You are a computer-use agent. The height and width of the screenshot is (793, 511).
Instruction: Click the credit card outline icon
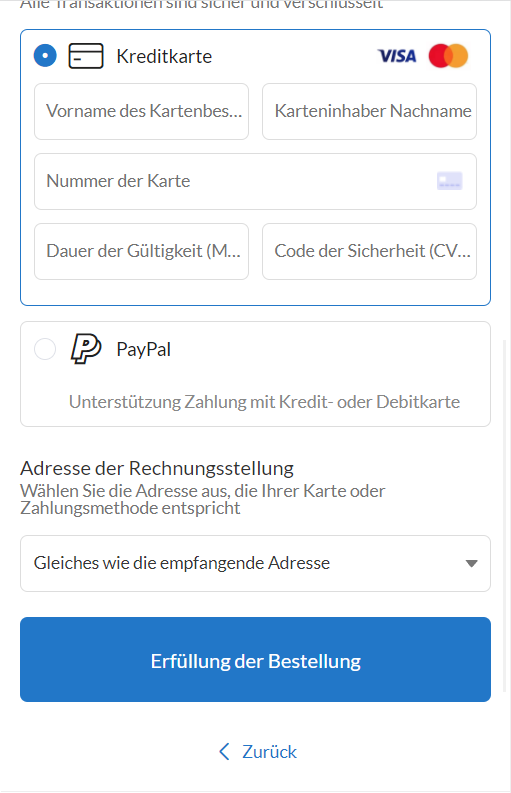coord(86,56)
